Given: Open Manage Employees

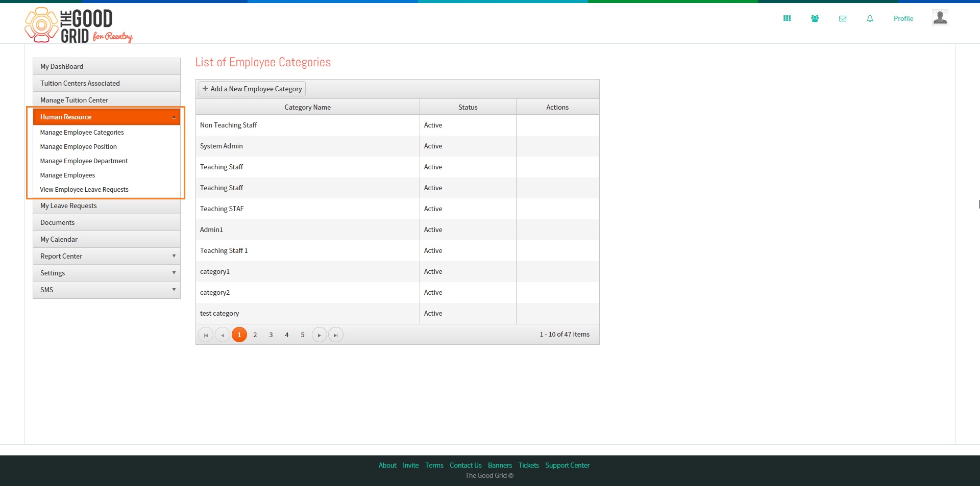Looking at the screenshot, I should pos(67,175).
